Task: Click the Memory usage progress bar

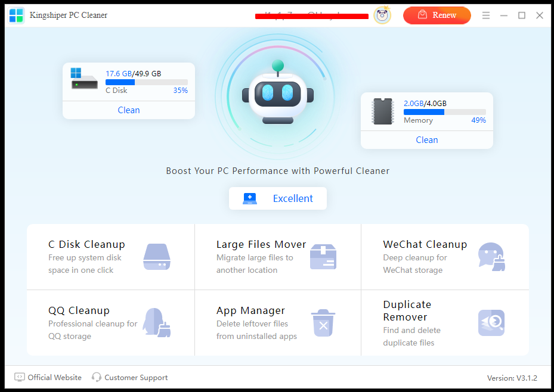Action: tap(445, 112)
